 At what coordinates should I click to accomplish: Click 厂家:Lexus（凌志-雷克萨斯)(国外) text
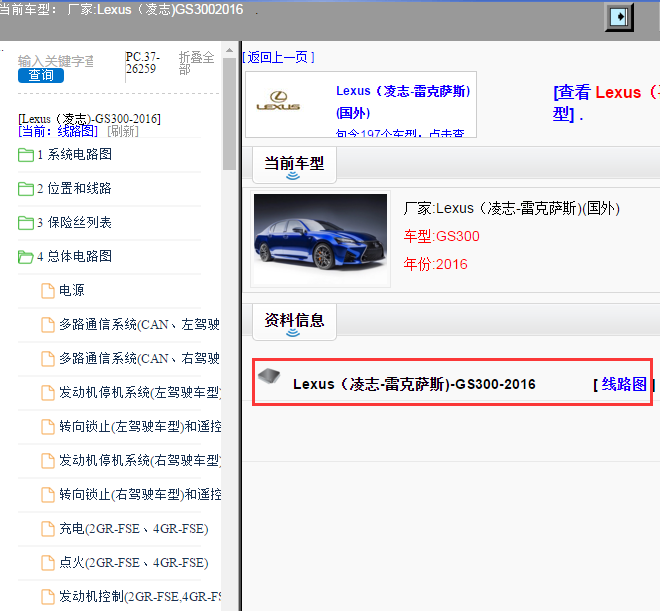(x=511, y=208)
